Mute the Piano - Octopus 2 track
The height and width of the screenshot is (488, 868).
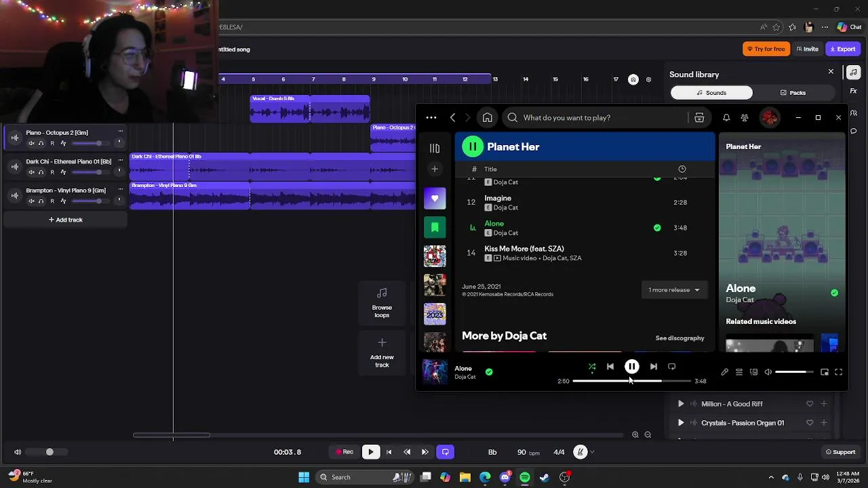(x=31, y=143)
